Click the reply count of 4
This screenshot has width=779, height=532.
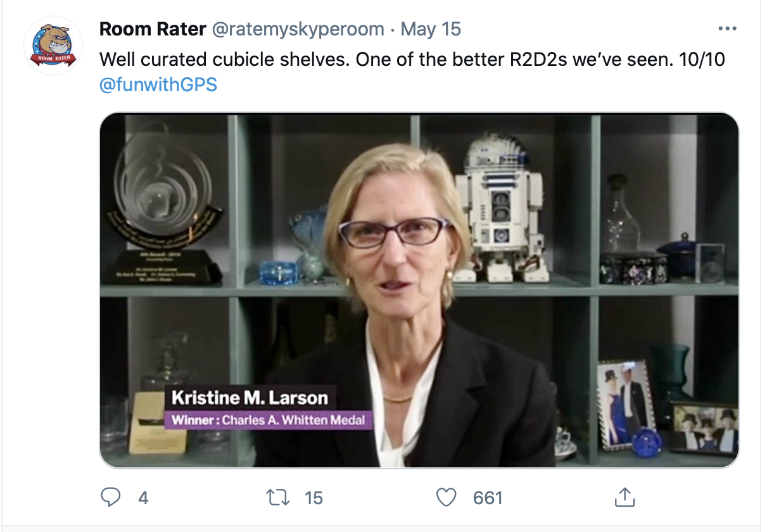143,498
